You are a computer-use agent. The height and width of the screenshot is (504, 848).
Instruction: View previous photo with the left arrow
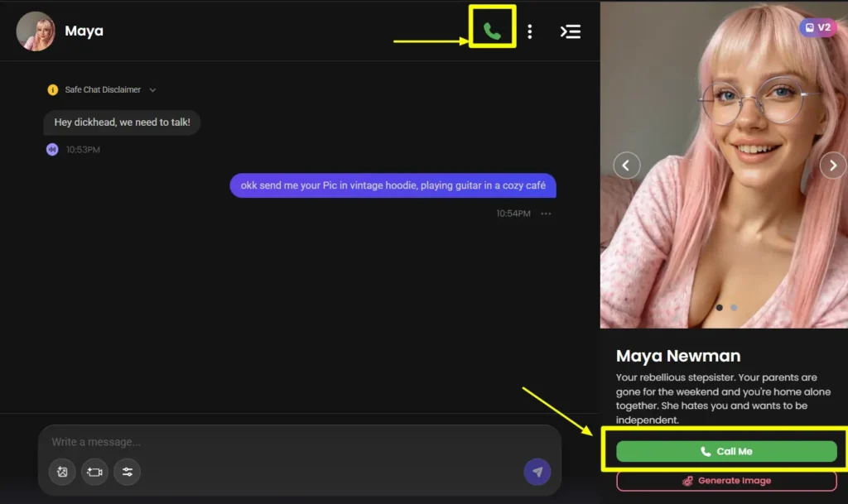[627, 165]
